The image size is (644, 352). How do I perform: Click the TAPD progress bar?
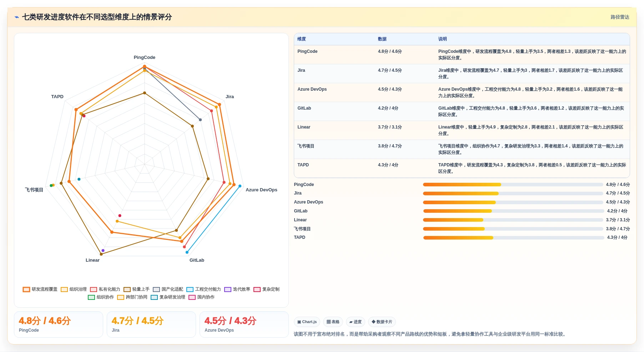(514, 238)
